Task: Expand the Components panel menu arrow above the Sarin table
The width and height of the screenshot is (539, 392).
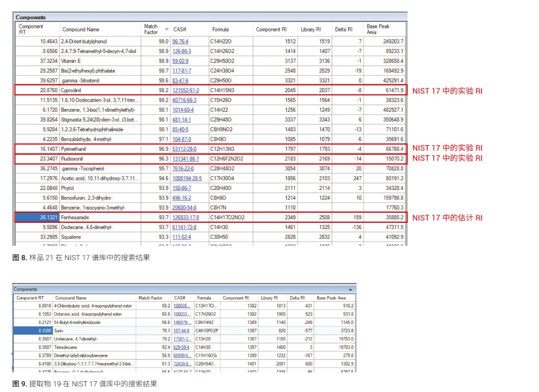Action: [350, 290]
